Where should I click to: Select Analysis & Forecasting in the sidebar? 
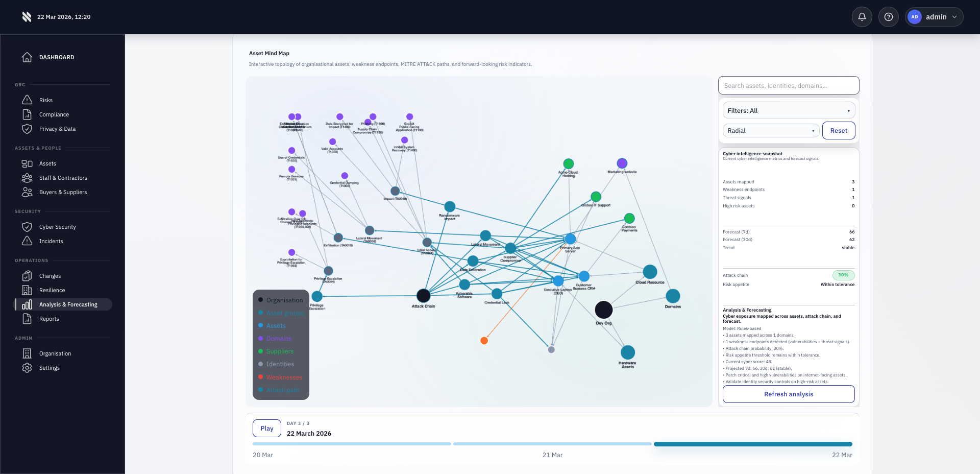tap(68, 304)
